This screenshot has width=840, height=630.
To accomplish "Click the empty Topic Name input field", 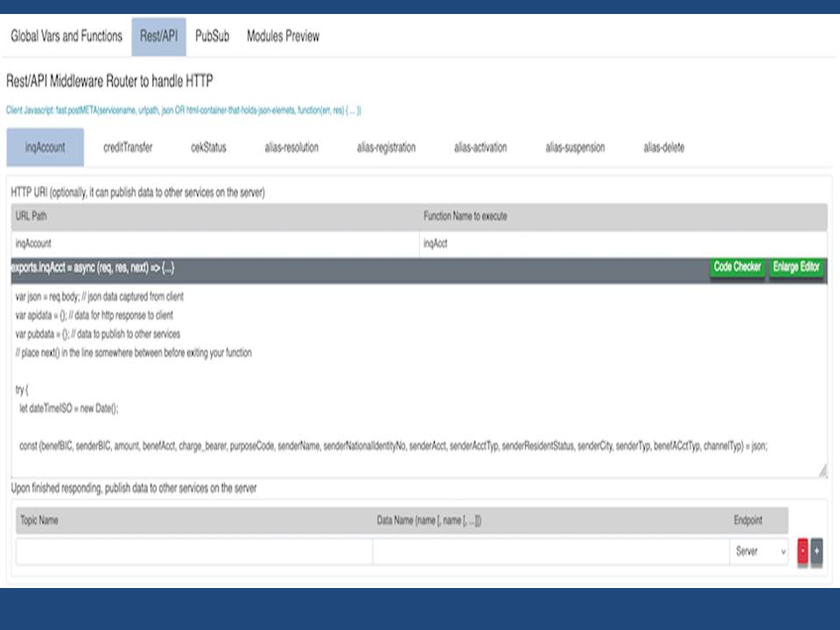I will tap(194, 552).
